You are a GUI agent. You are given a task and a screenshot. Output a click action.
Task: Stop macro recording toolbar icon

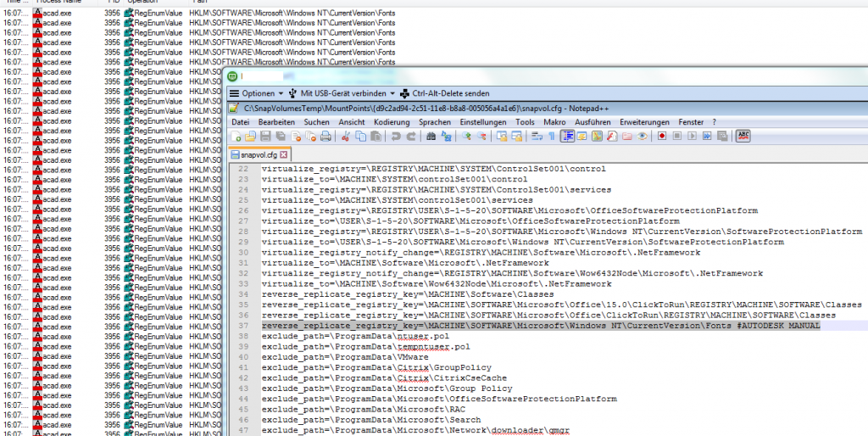point(677,137)
